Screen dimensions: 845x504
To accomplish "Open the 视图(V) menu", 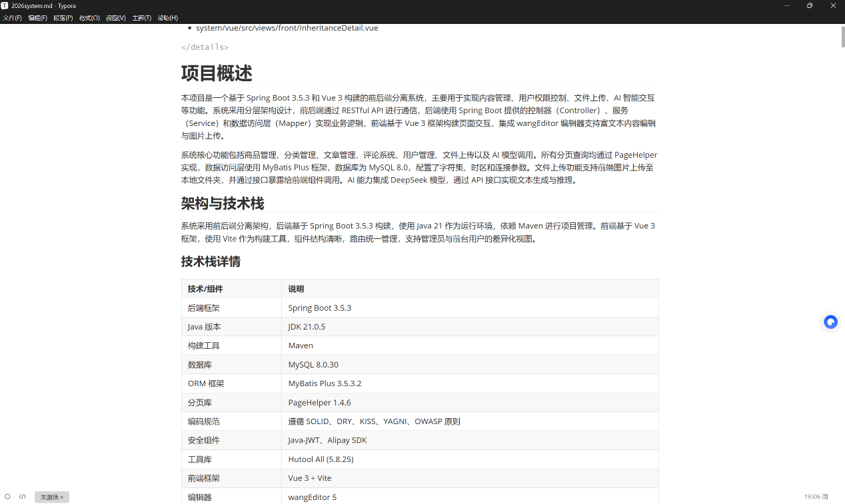I will tap(116, 18).
